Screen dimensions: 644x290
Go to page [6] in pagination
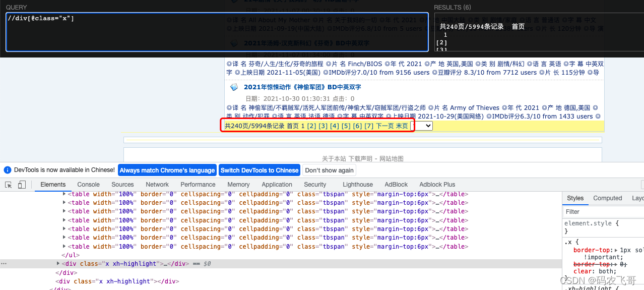pos(357,126)
